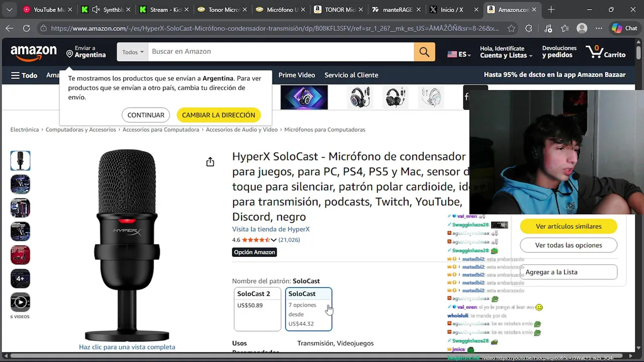
Task: Open Devoluciones y pedidos
Action: pos(559,52)
